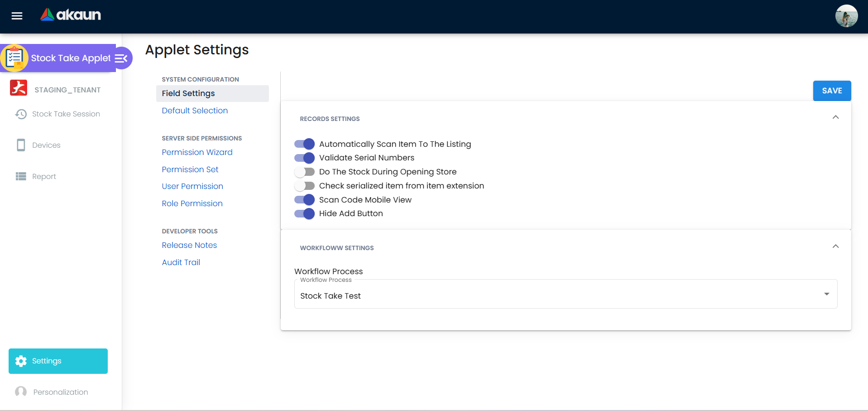Click the STAGING_TENANT red logo icon
This screenshot has height=411, width=868.
point(19,88)
